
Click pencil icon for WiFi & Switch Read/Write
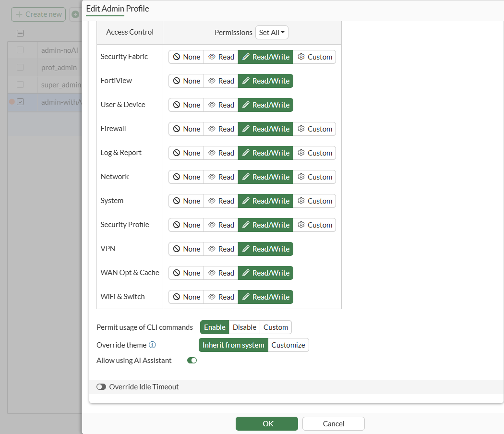[x=246, y=297]
